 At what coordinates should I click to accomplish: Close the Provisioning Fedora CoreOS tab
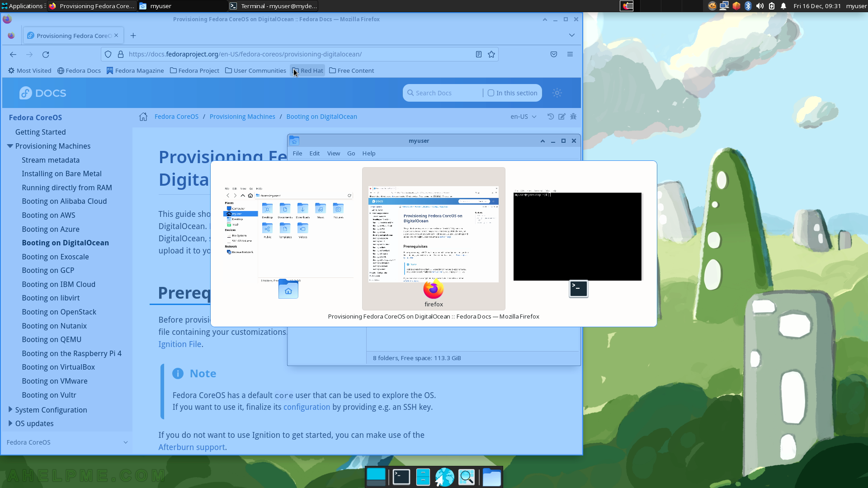116,35
